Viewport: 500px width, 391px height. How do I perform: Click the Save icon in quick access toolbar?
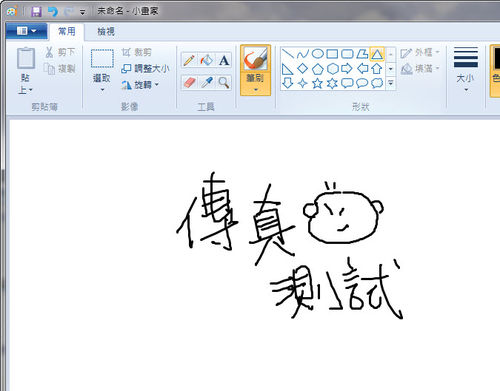pos(36,12)
